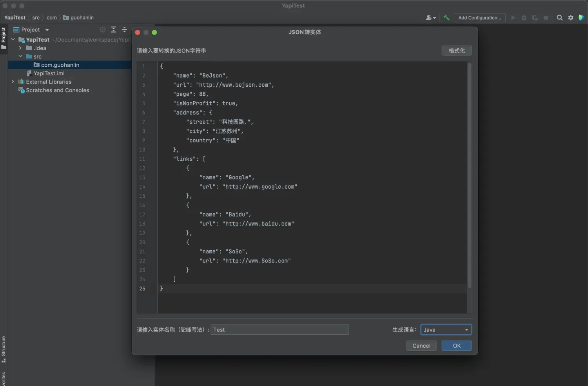Viewport: 588px width, 386px height.
Task: Click the JSON editor vertical scrollbar
Action: tap(470, 176)
